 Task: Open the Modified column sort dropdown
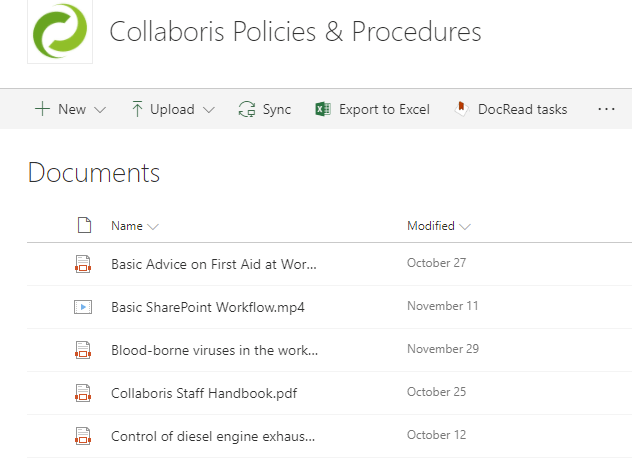[438, 226]
